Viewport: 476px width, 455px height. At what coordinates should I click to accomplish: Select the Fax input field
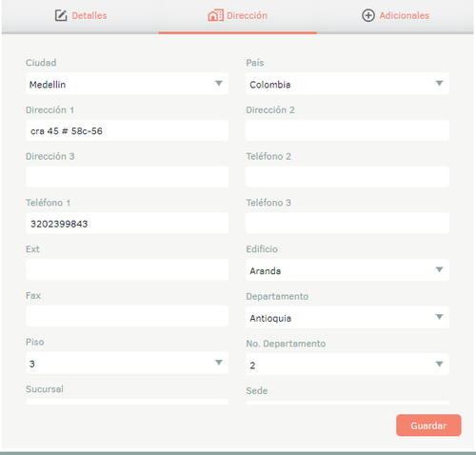click(127, 316)
